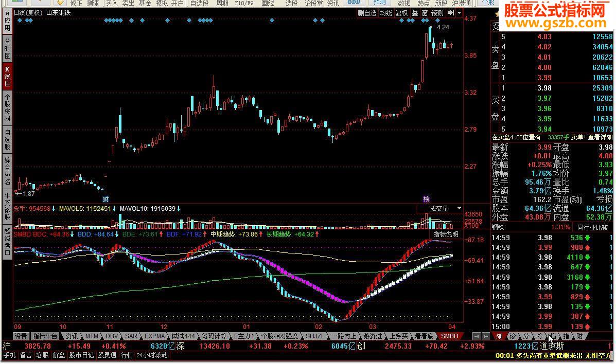Select the 细 detail tab
This screenshot has height=364, width=616.
[x=499, y=336]
